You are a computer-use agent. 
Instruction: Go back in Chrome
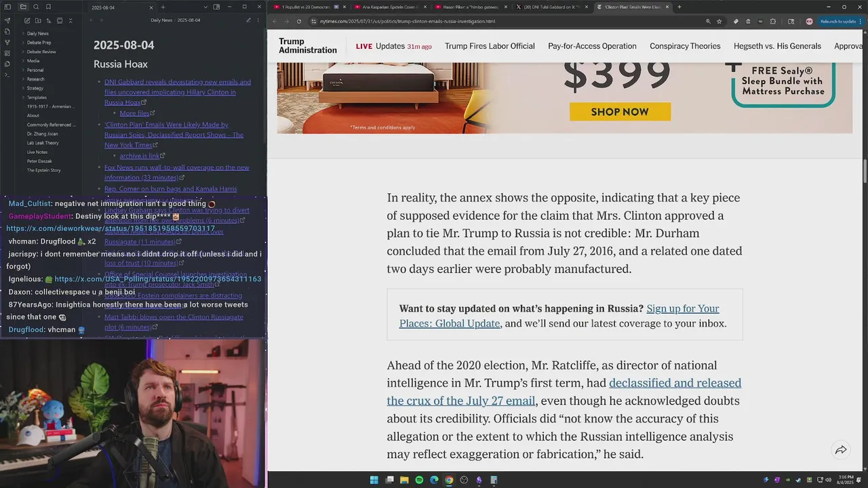click(275, 21)
